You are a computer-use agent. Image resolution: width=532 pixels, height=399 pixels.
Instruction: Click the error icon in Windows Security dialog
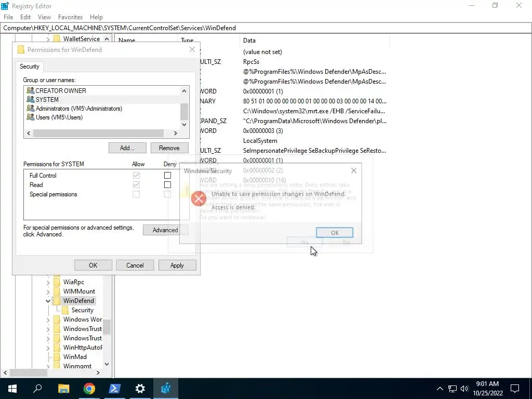click(x=198, y=198)
